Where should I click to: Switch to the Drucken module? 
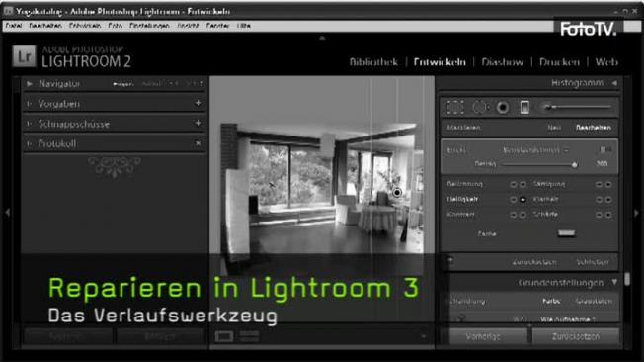coord(559,62)
